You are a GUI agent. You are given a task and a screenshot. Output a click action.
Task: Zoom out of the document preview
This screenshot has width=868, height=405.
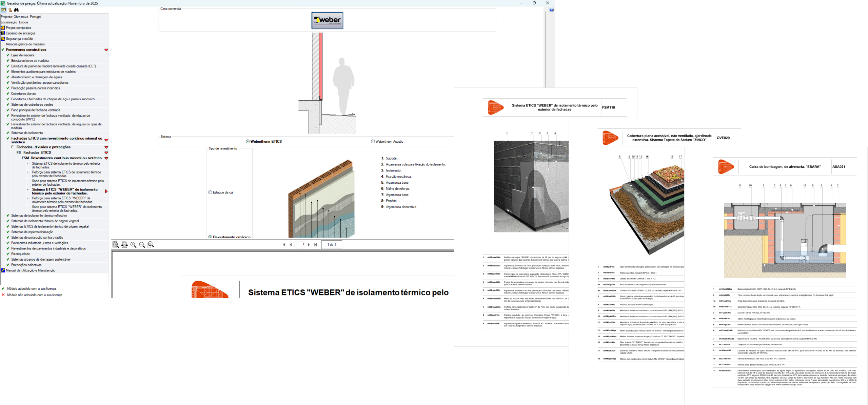point(142,245)
